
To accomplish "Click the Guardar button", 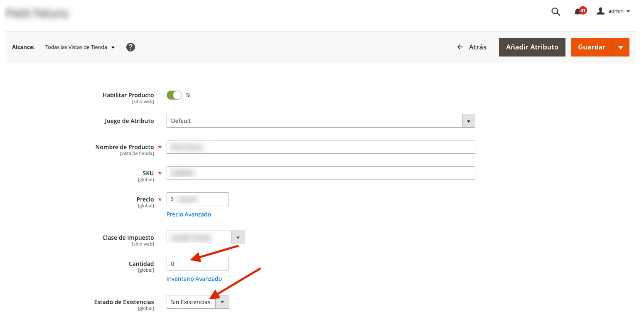I will coord(591,47).
